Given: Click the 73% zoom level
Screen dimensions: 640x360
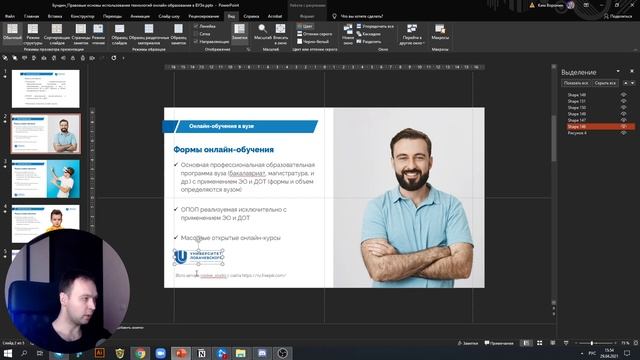Looking at the screenshot, I should pyautogui.click(x=625, y=343).
